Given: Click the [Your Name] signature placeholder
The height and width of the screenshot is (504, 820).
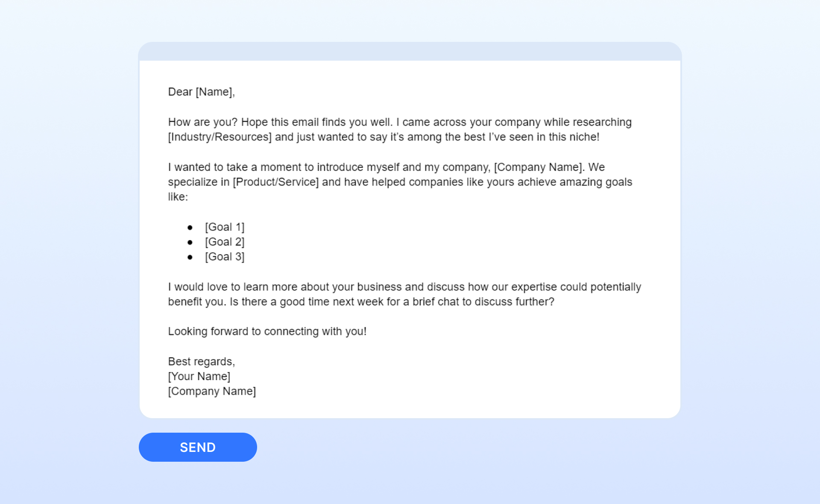Looking at the screenshot, I should [x=199, y=376].
